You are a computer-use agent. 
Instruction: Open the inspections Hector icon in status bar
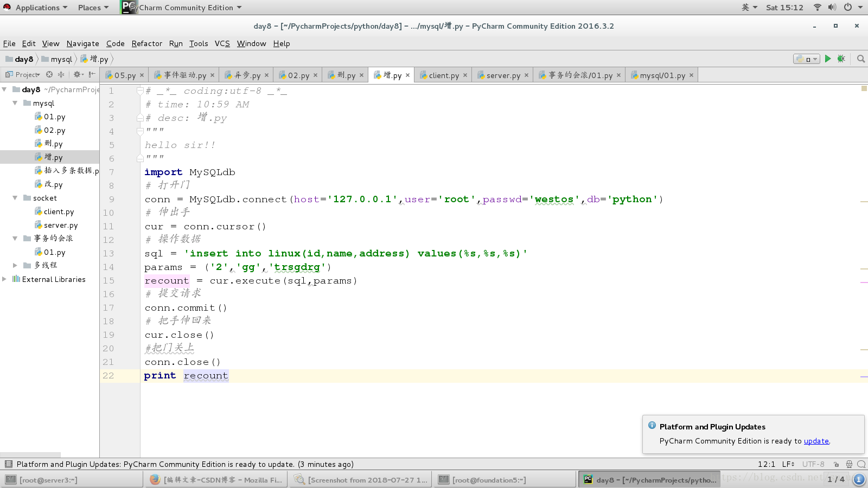849,464
